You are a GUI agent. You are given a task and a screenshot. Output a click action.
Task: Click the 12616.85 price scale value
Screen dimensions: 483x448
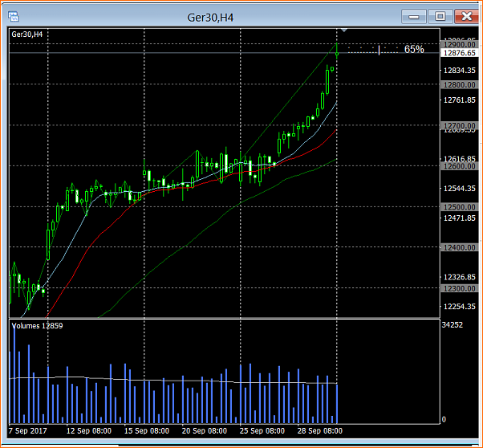click(459, 159)
